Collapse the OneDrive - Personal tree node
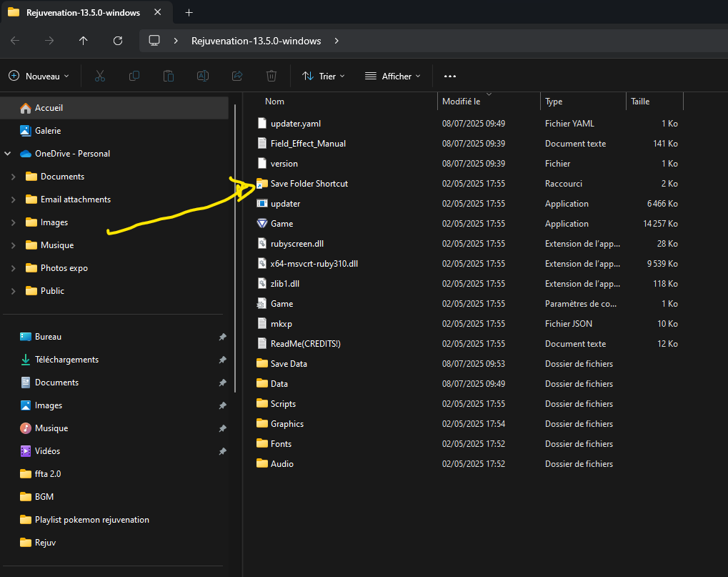Viewport: 728px width, 577px height. click(x=8, y=153)
